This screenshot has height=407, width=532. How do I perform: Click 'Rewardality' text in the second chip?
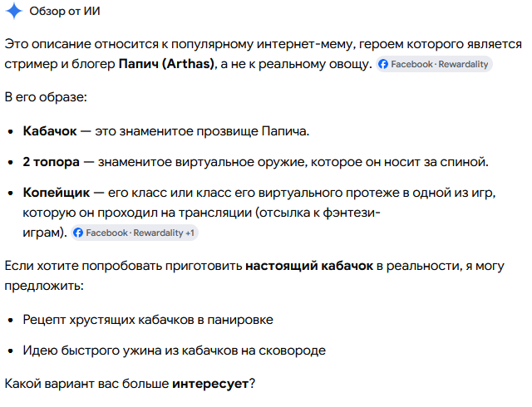158,233
